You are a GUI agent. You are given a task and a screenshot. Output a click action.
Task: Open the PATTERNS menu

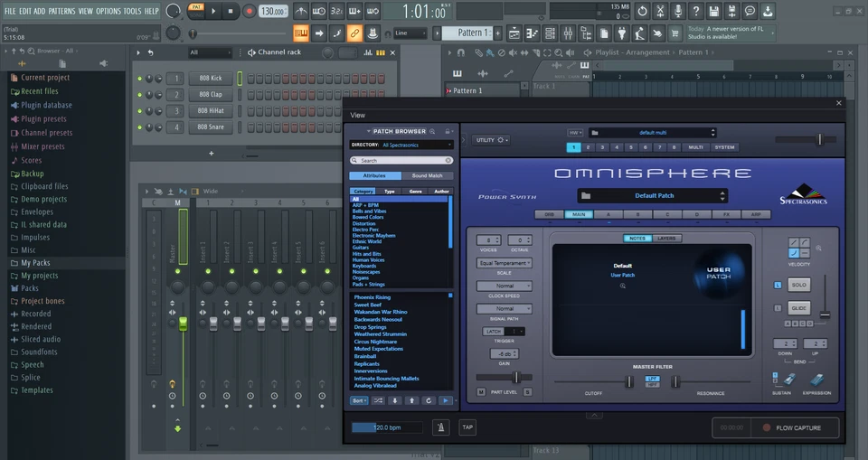62,11
